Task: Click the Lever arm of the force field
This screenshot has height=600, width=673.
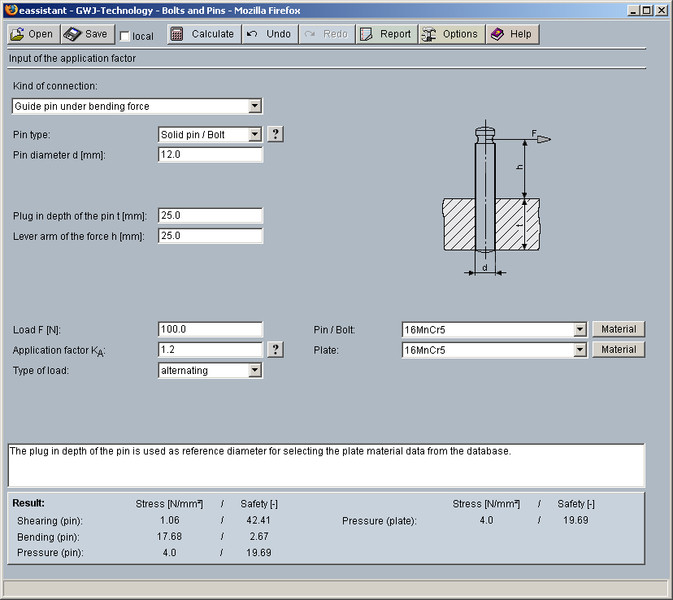Action: [210, 236]
